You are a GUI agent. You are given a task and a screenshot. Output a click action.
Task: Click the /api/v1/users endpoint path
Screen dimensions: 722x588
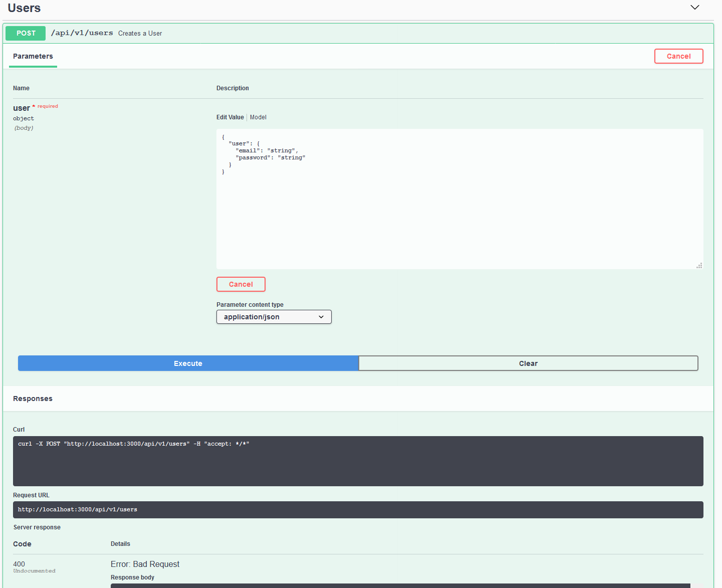(82, 33)
